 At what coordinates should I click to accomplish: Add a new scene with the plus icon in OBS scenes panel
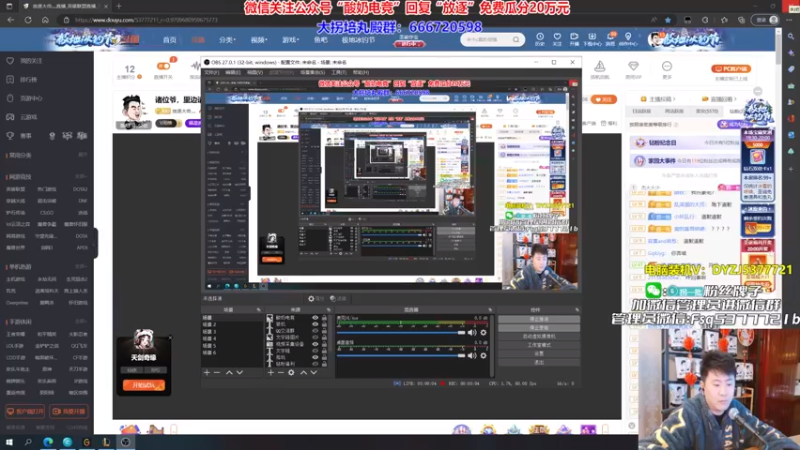click(207, 373)
